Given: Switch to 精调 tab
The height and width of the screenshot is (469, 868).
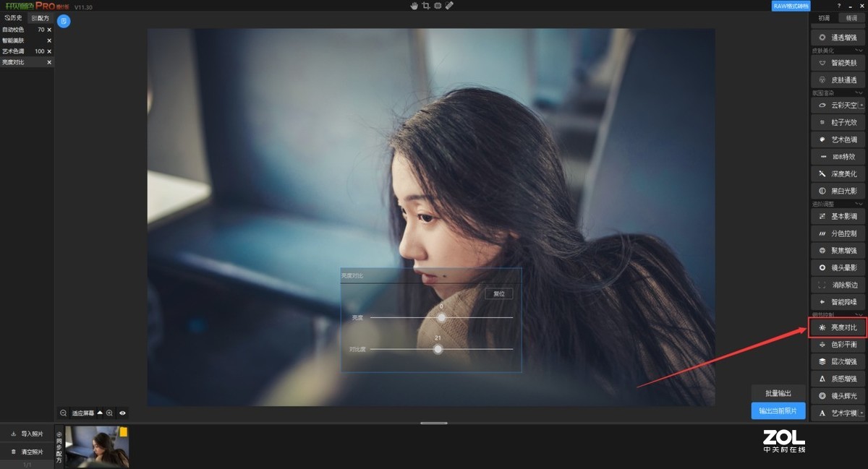Looking at the screenshot, I should 851,18.
